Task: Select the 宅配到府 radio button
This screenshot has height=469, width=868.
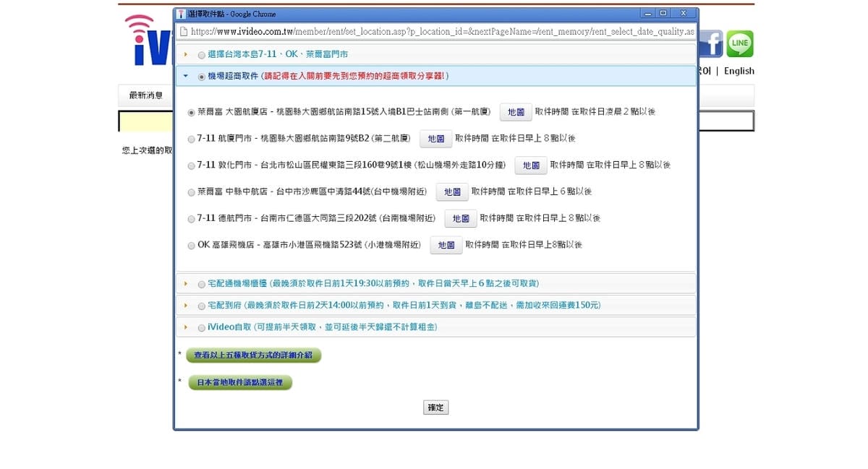Action: tap(201, 306)
